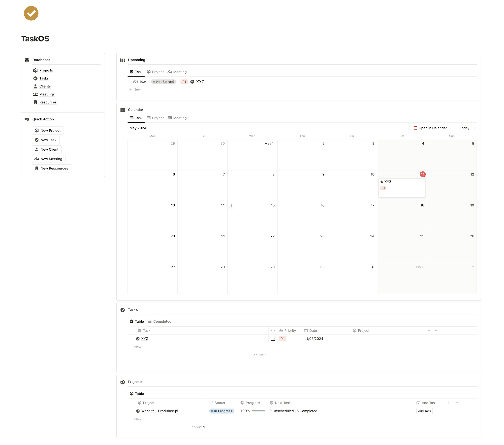Click the In Progress status tag
504x445 pixels.
pyautogui.click(x=221, y=411)
